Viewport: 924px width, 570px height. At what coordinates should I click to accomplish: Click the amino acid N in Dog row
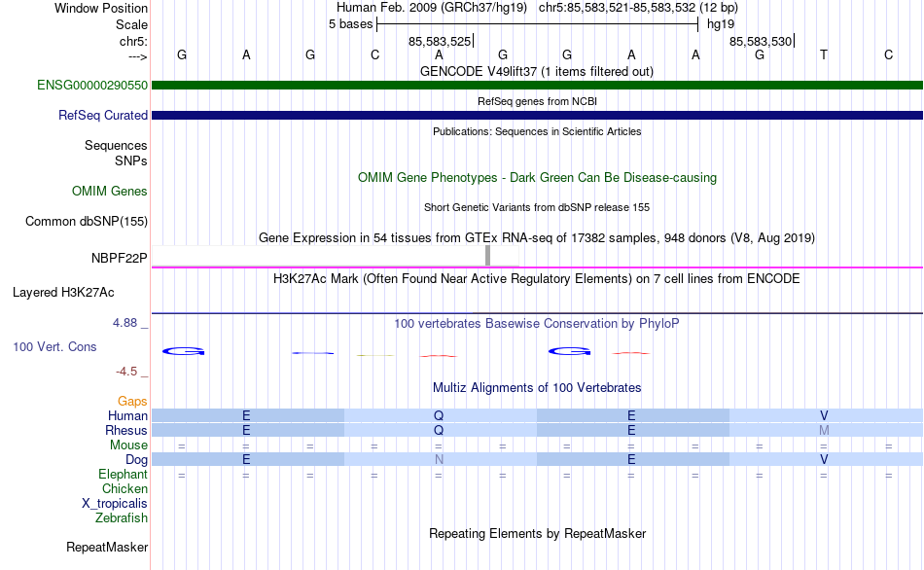439,459
